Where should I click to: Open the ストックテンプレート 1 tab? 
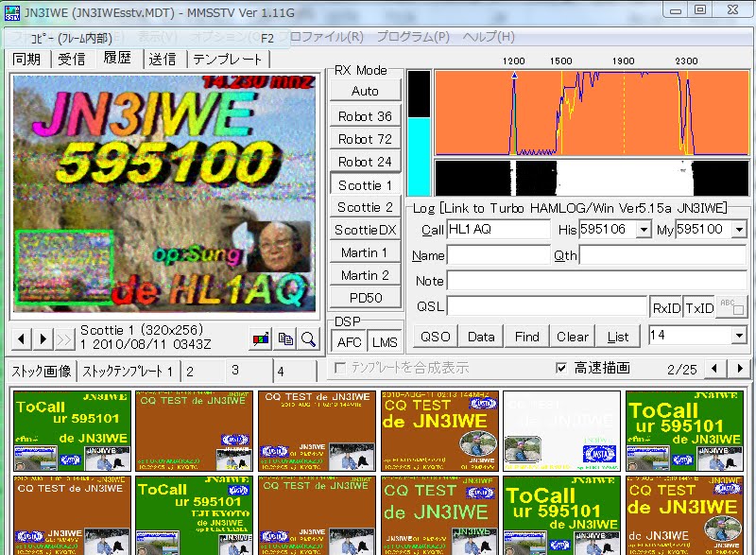click(128, 372)
